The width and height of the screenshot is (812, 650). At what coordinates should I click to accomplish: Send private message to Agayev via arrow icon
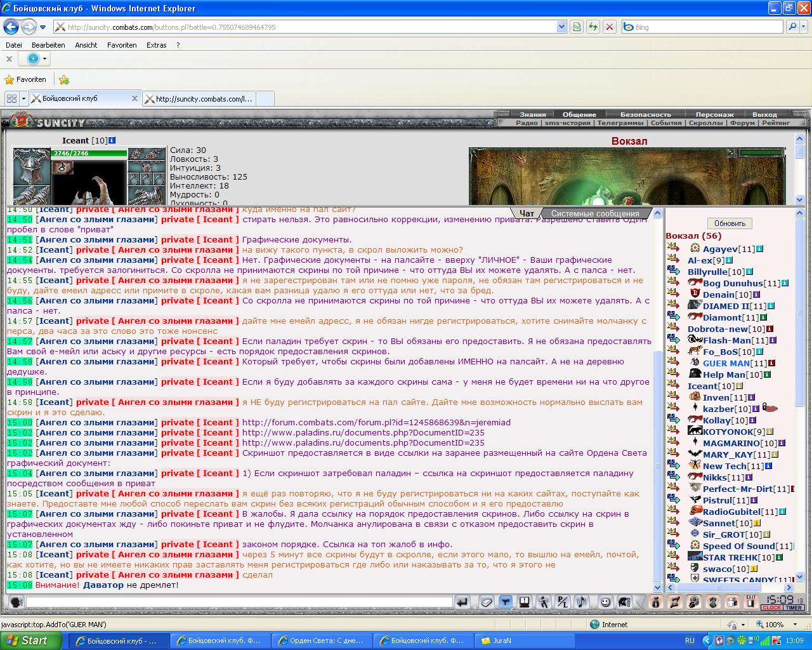673,248
